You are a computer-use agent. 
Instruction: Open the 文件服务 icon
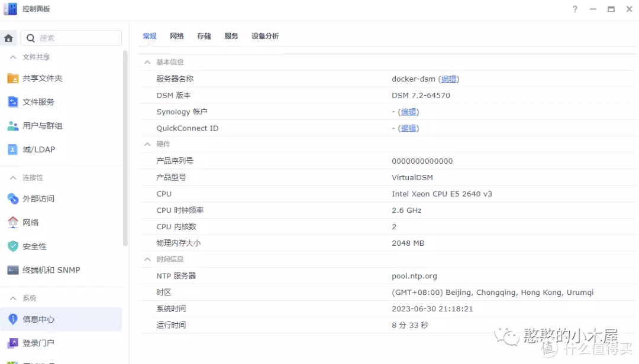[x=12, y=102]
